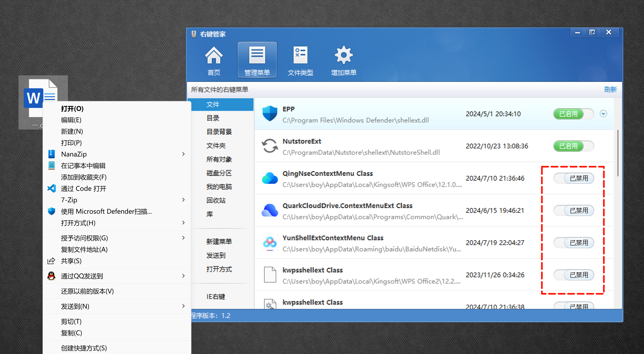Expand the 发送到(N) submenu
644x354 pixels.
pyautogui.click(x=183, y=306)
